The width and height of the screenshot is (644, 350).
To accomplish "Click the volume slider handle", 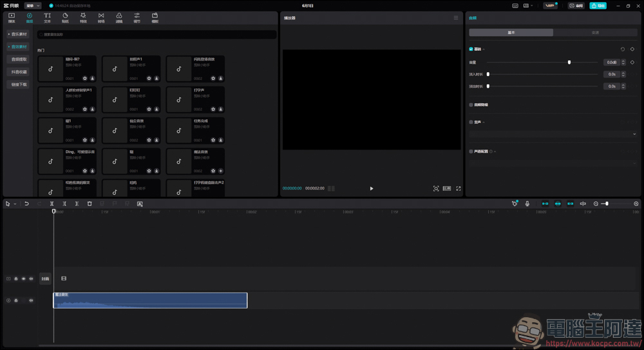I will click(569, 63).
